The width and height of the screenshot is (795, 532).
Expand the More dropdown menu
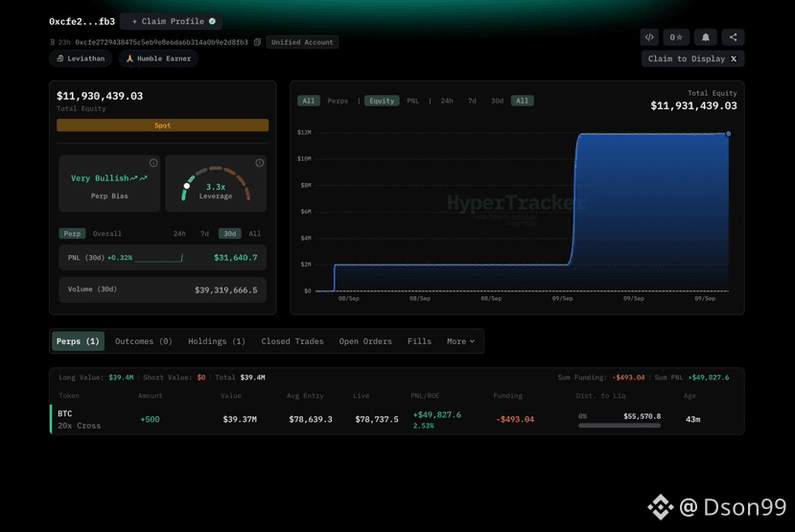[x=460, y=341]
